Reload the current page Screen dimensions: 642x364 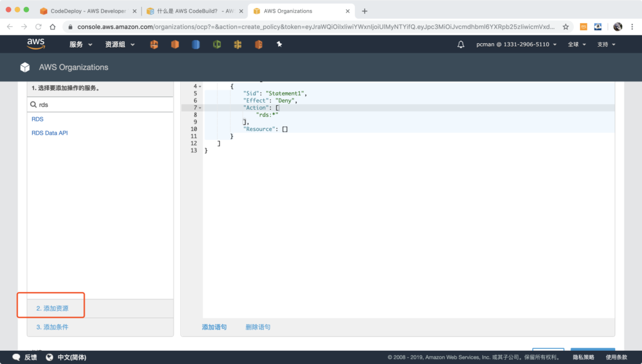click(38, 26)
